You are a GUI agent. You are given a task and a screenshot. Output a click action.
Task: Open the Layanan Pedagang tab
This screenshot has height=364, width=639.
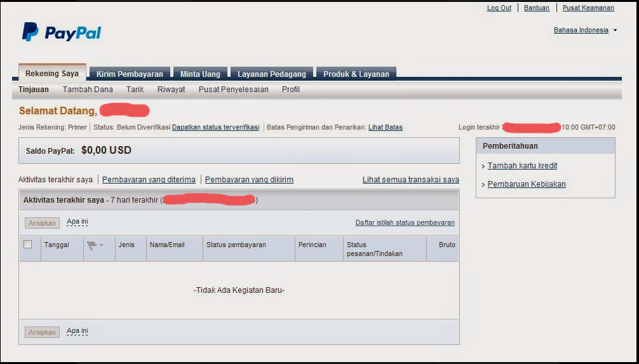coord(272,74)
